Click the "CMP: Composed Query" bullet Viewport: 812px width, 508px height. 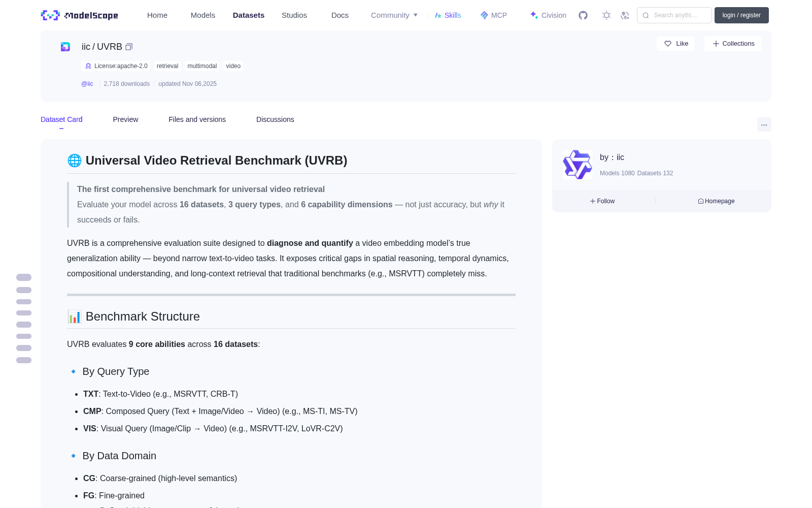point(220,411)
